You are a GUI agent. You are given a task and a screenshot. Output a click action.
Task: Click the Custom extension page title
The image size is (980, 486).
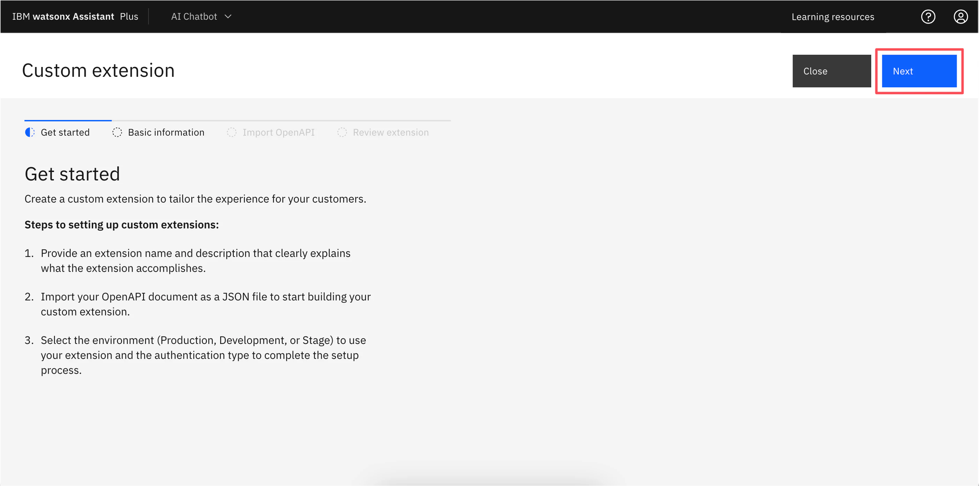98,70
